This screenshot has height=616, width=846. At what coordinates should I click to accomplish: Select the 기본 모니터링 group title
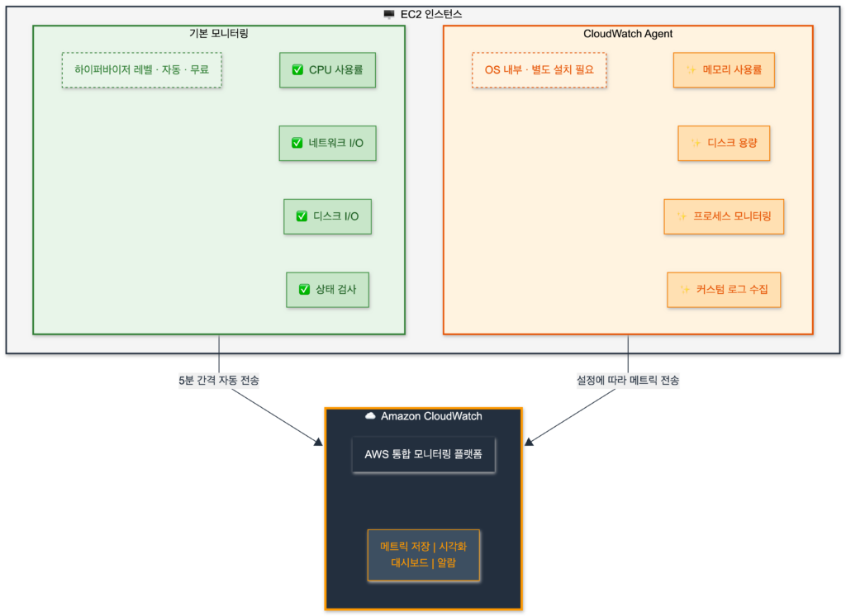pos(219,34)
